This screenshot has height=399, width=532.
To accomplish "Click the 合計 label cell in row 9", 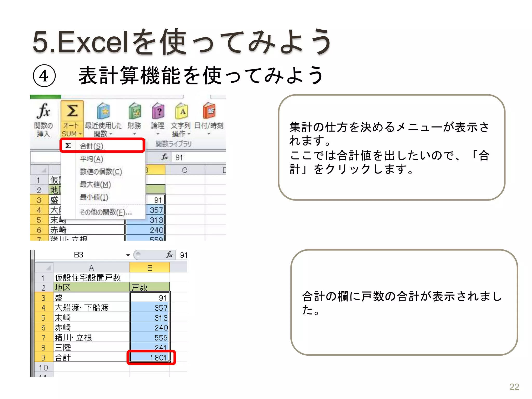I will pyautogui.click(x=91, y=357).
